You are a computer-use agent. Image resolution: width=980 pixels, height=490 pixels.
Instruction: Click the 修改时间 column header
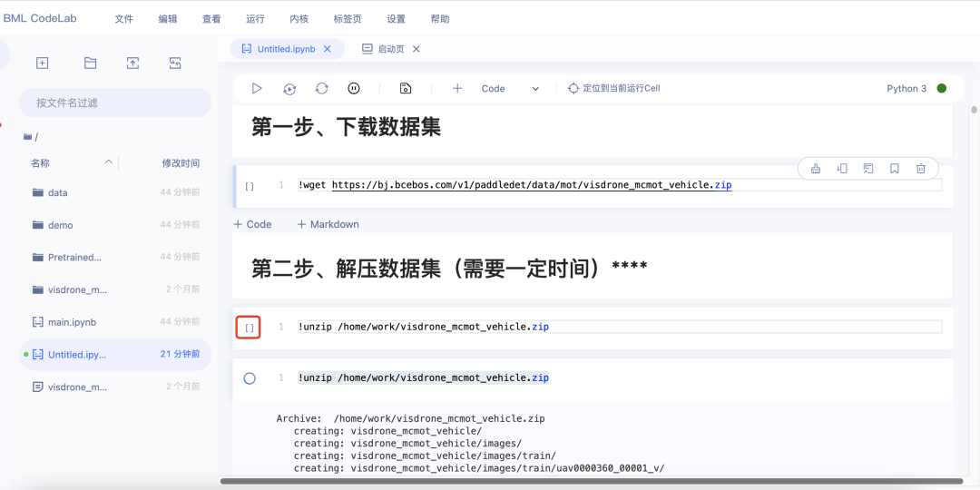(181, 163)
